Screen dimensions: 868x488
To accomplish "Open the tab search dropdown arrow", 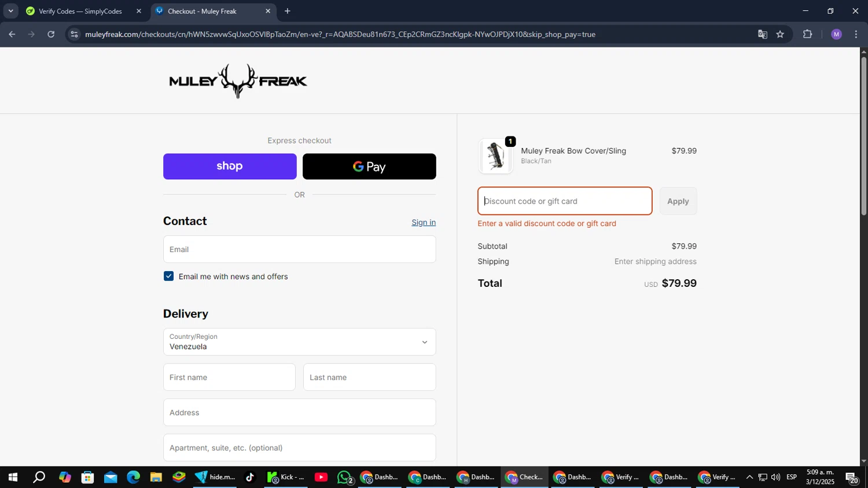I will (x=10, y=11).
